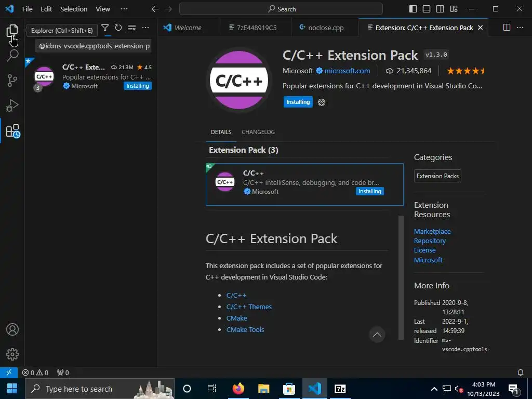
Task: Open Extensions view more actions menu
Action: 145,28
